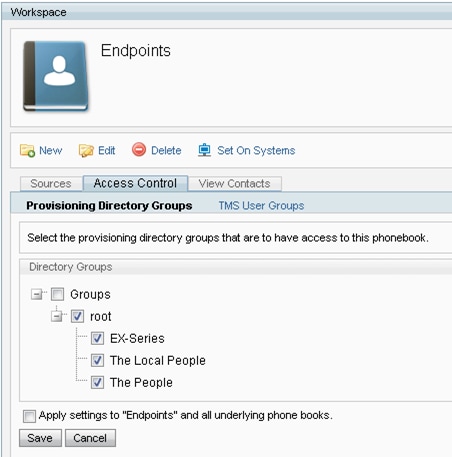Click the Endpoints phonebook title
The width and height of the screenshot is (452, 457).
click(x=136, y=51)
